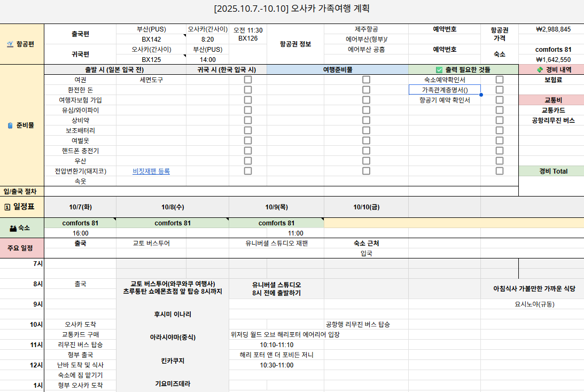The image size is (584, 392).
Task: Click the bed icon next to 숙소
Action: 13,228
